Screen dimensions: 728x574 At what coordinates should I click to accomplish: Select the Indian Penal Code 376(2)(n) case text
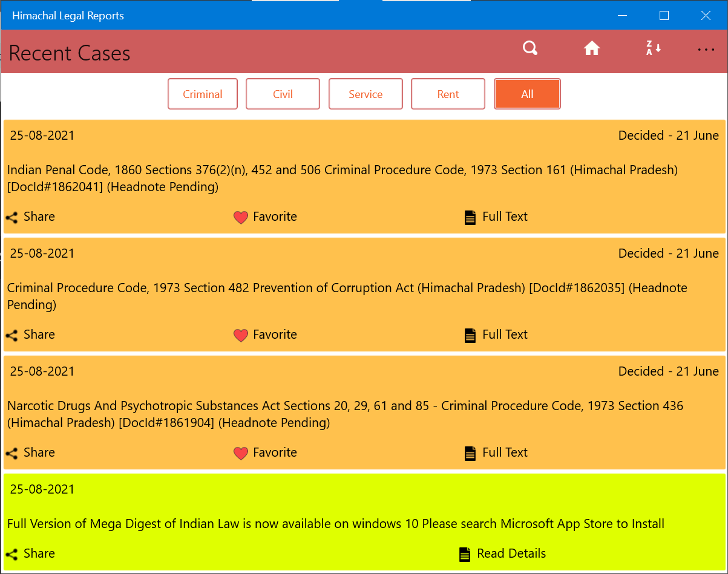[x=343, y=178]
